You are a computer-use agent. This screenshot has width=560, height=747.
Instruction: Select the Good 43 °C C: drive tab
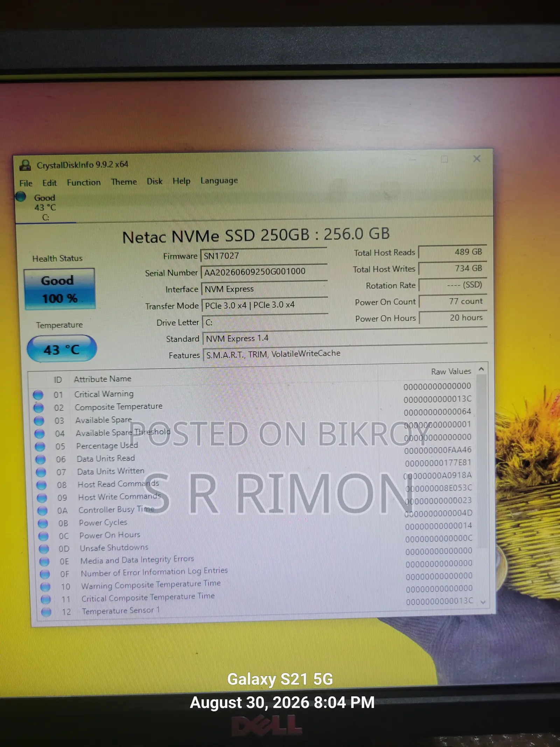click(45, 207)
